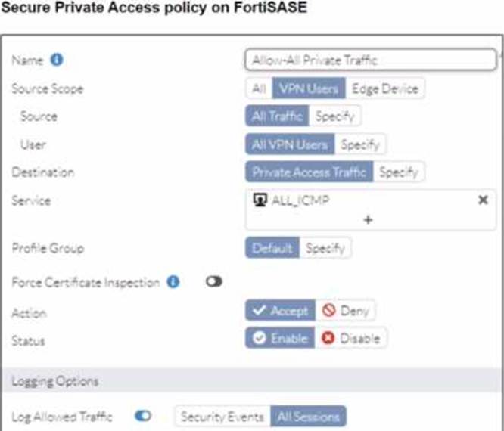This screenshot has width=504, height=431.
Task: Choose Specify for Profile Group
Action: click(325, 248)
